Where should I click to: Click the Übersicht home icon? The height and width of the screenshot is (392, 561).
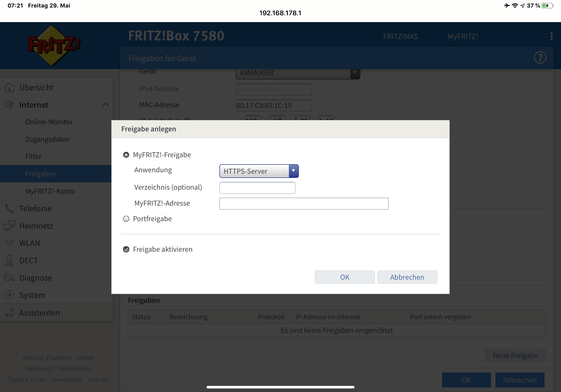click(9, 87)
